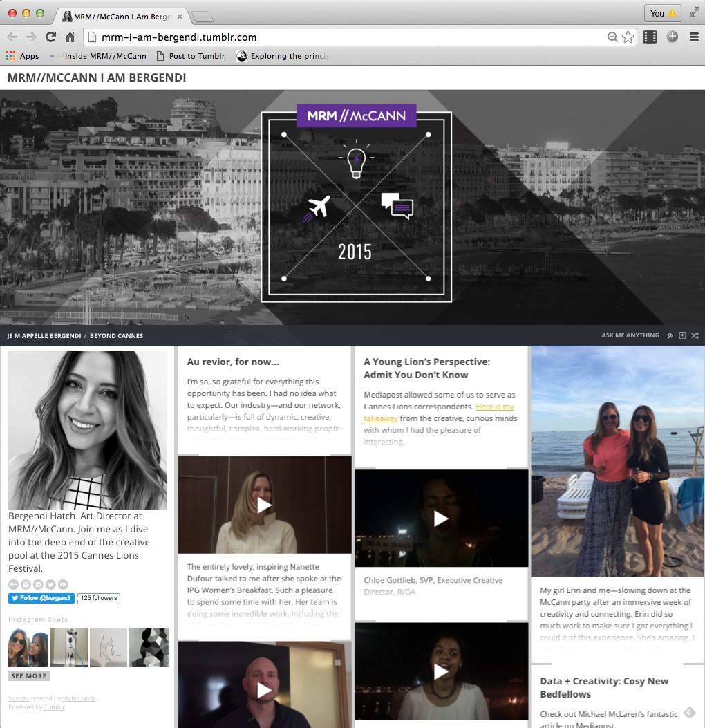Open the Style Hatch link
This screenshot has height=728, width=705.
78,698
